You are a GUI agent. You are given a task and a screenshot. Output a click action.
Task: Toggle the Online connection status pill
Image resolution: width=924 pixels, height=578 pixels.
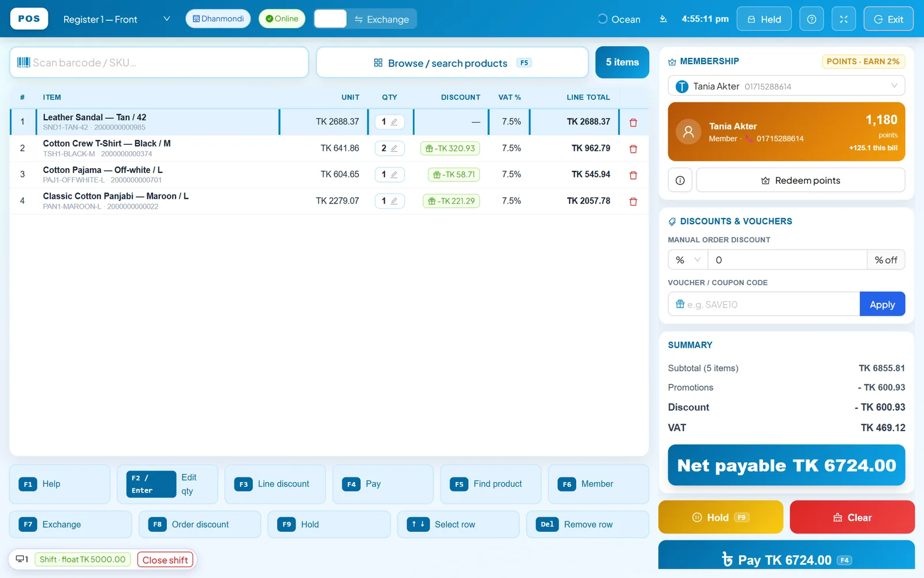282,18
